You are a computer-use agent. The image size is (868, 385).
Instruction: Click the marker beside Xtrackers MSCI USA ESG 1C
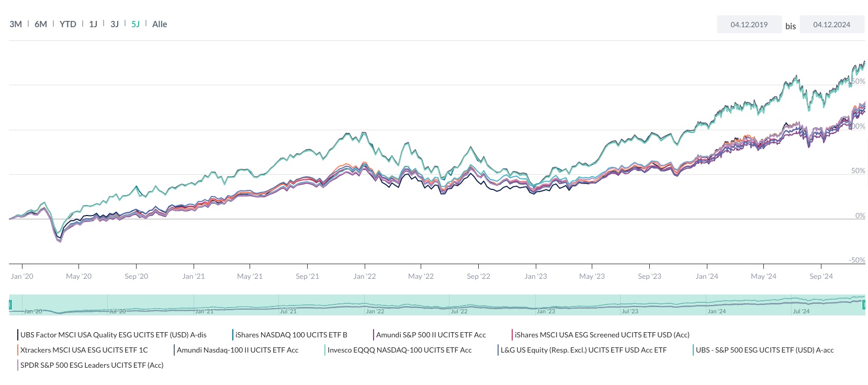18,349
